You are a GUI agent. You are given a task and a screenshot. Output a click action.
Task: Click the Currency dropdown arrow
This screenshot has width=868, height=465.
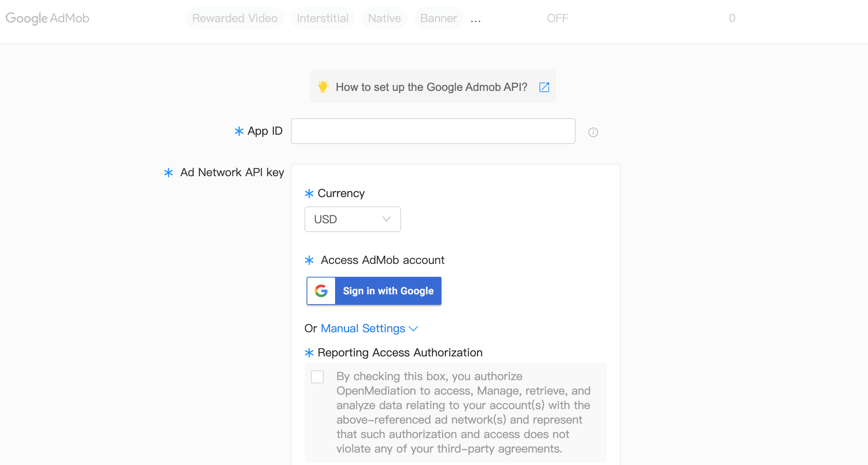point(386,219)
